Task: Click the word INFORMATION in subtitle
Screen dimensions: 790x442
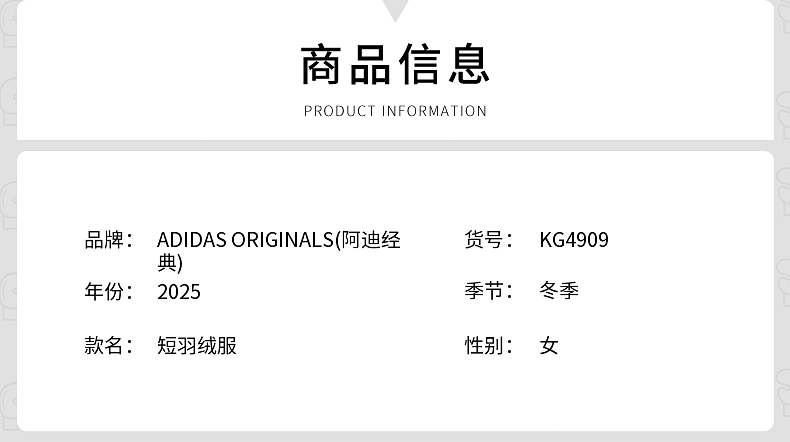Action: (434, 111)
